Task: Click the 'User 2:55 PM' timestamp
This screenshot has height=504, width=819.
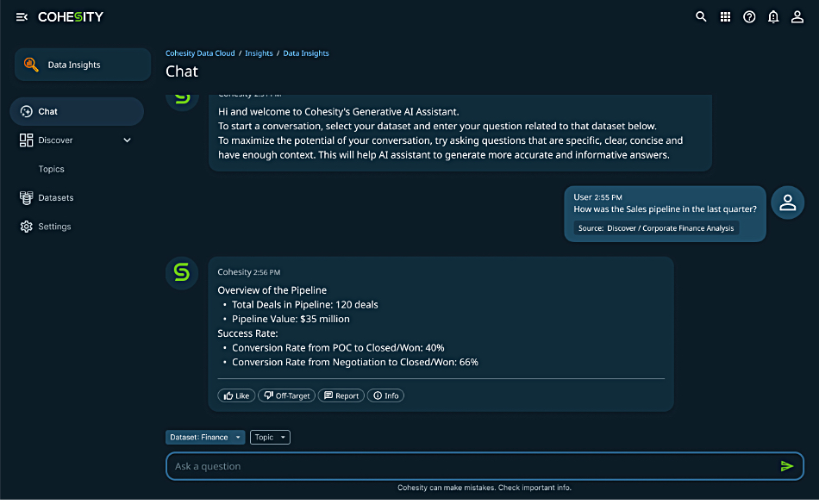Action: pyautogui.click(x=598, y=197)
